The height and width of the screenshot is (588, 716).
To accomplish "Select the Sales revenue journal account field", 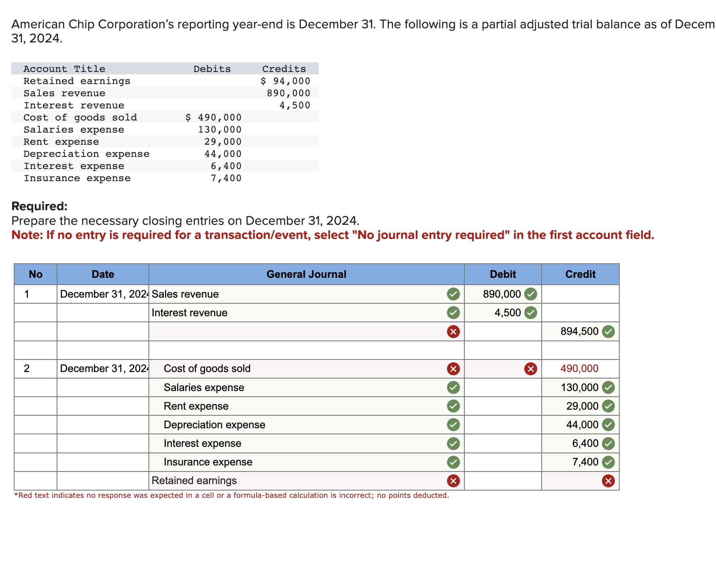I will pyautogui.click(x=306, y=294).
